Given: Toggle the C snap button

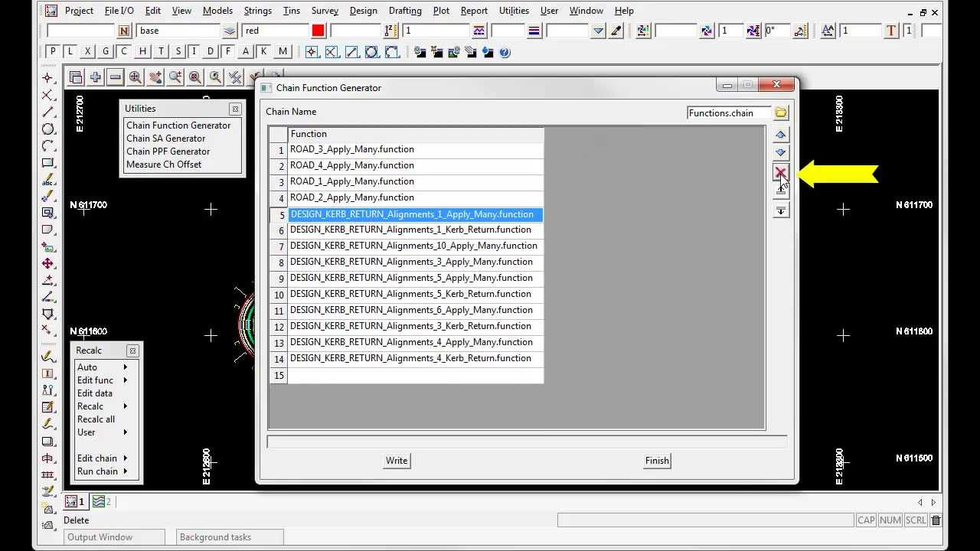Looking at the screenshot, I should [x=125, y=51].
